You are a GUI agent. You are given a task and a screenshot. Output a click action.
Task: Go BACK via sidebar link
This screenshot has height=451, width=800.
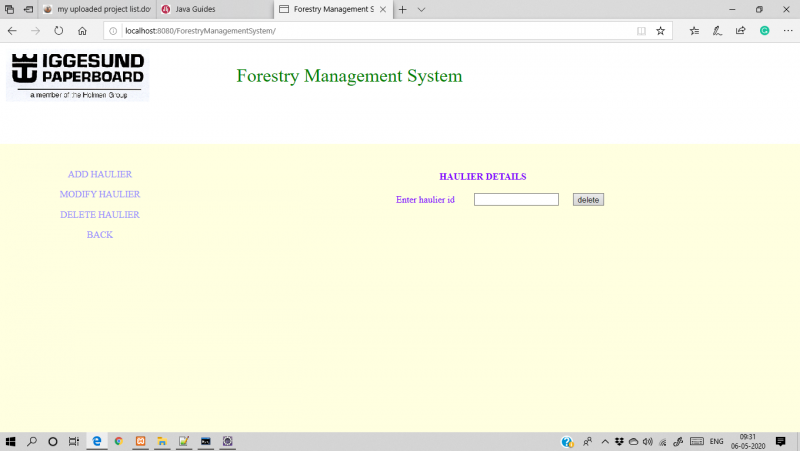[100, 235]
